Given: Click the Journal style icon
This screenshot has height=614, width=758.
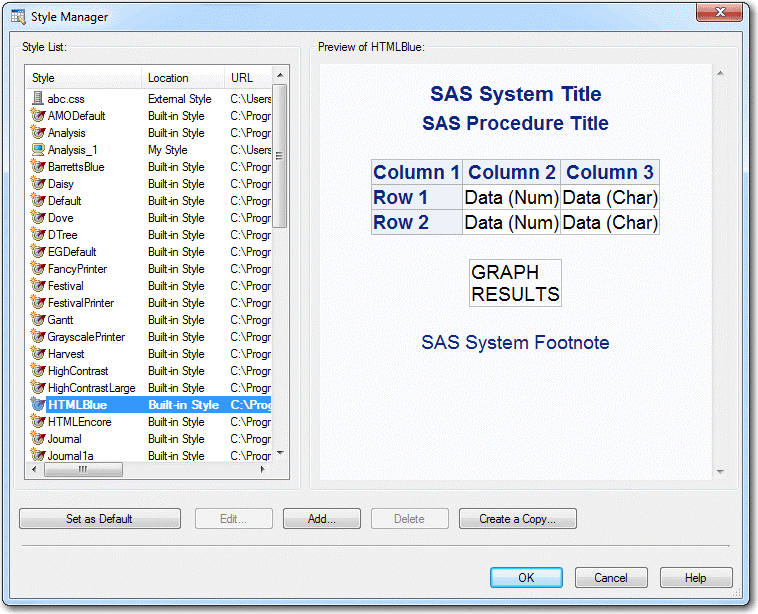Looking at the screenshot, I should click(38, 439).
